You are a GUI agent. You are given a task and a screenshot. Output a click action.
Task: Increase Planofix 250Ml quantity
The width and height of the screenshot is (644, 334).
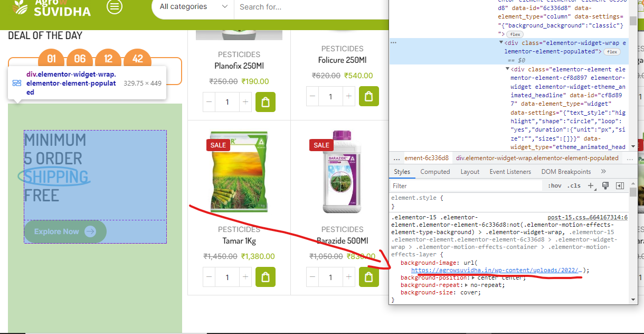(245, 102)
